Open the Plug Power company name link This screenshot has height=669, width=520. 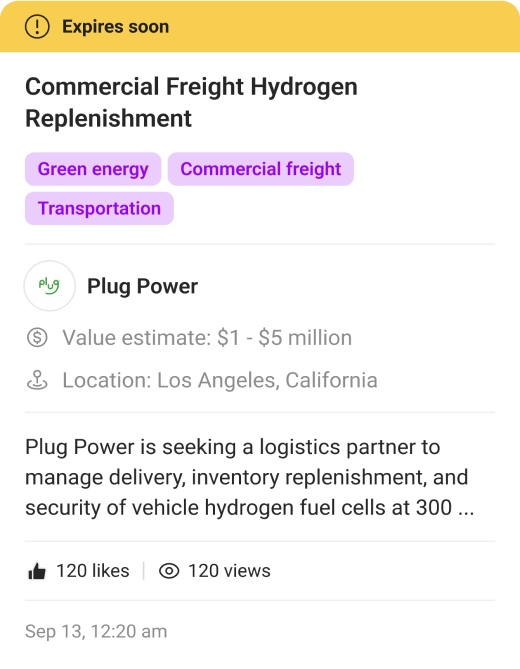click(142, 286)
